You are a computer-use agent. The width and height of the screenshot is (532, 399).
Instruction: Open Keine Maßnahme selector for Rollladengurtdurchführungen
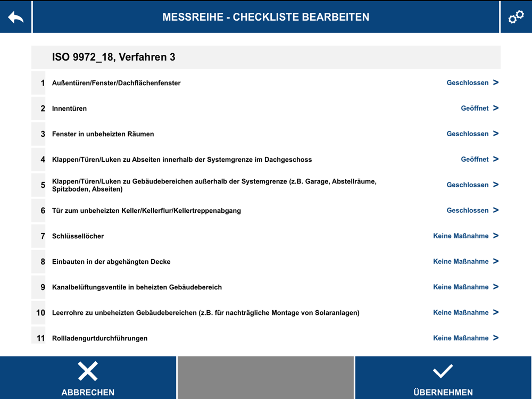pos(465,338)
